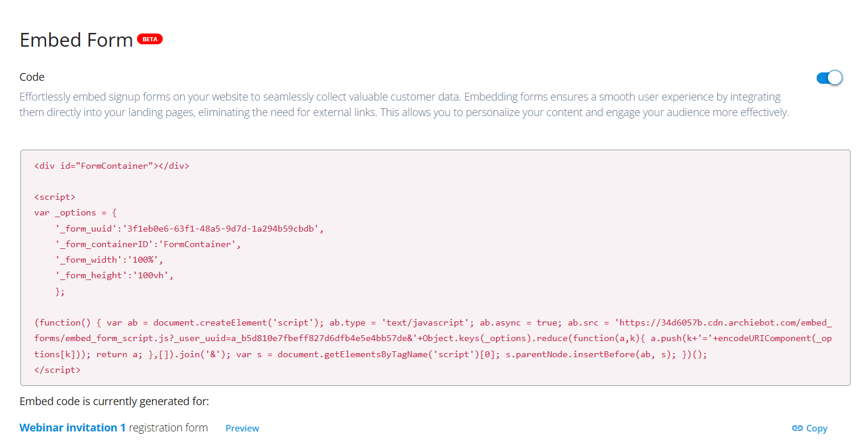Open the Webinar invitation 1 link
This screenshot has width=868, height=444.
click(72, 428)
